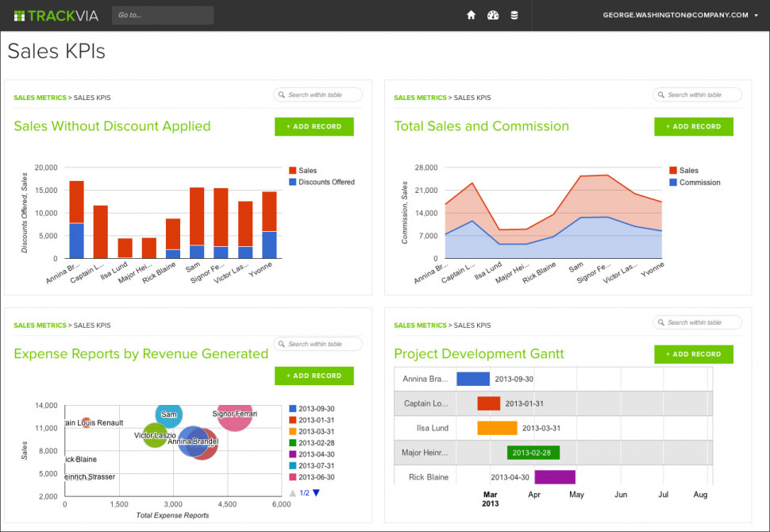Image resolution: width=770 pixels, height=532 pixels.
Task: Select the red Sales swatch in the commission legend
Action: point(673,171)
